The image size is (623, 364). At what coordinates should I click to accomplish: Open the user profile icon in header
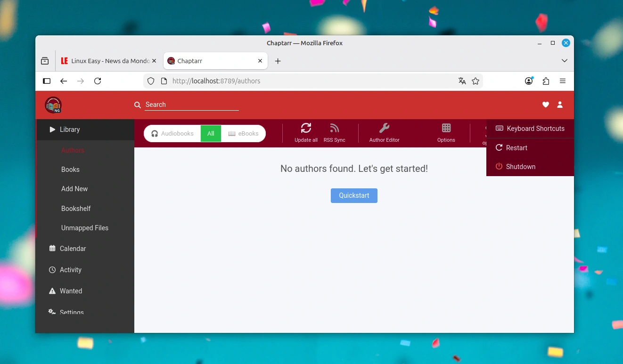coord(560,105)
